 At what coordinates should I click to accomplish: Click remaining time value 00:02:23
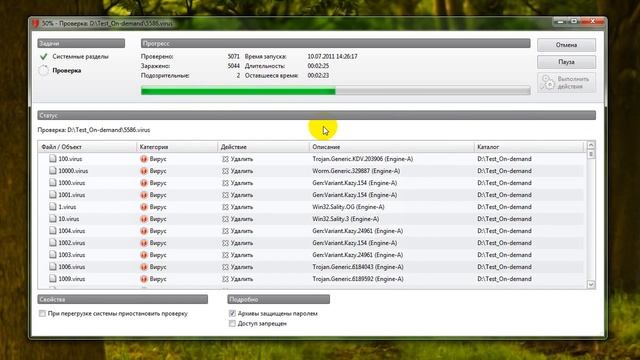318,76
